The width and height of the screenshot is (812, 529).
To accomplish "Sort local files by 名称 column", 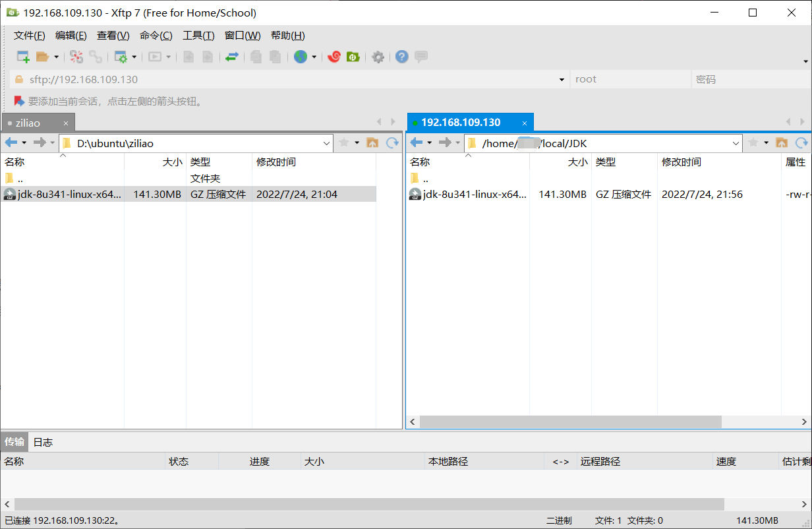I will [x=62, y=162].
